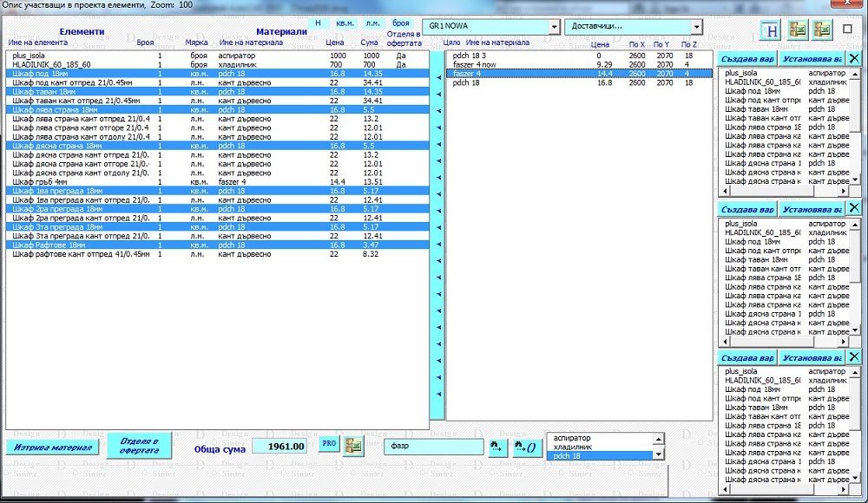Click the top variant panel's scroll-up arrow
Screen dimensions: 868x503
coord(855,74)
